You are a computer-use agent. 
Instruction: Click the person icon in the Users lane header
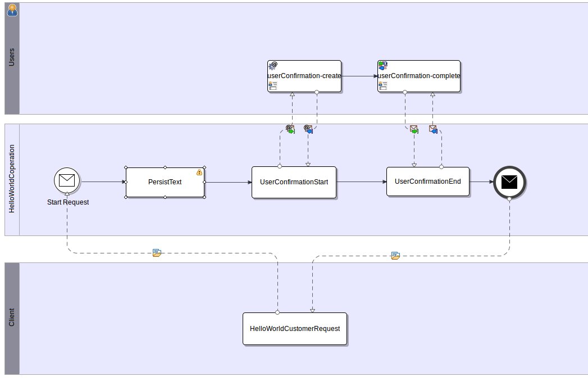pyautogui.click(x=12, y=10)
